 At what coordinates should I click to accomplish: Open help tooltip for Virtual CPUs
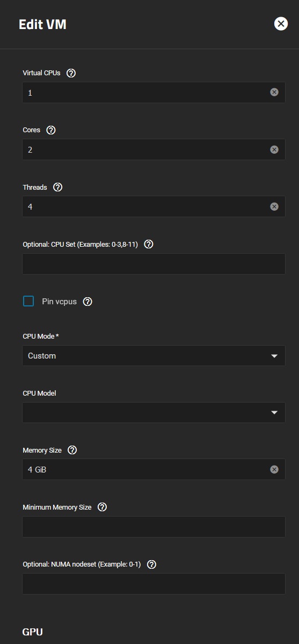point(71,73)
